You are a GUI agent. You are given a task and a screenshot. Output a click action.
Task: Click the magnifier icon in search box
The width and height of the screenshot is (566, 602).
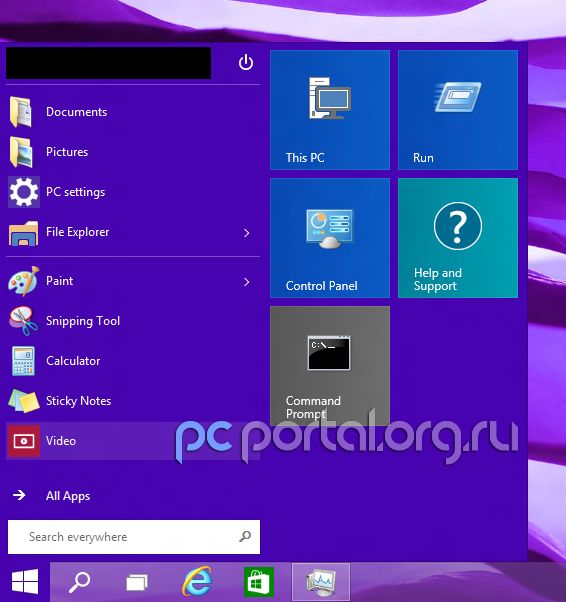[245, 536]
